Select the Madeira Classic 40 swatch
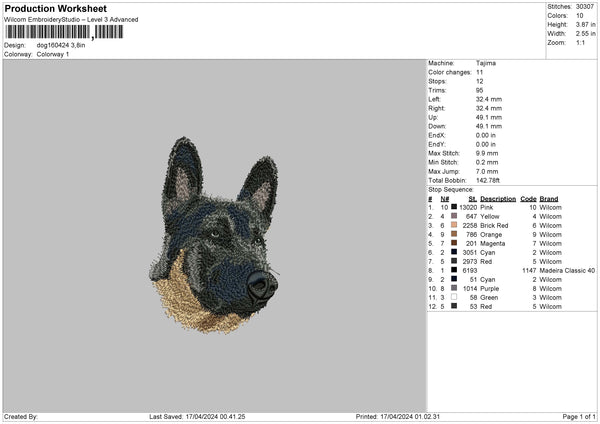Screen dimensions: 600x424 click(453, 270)
